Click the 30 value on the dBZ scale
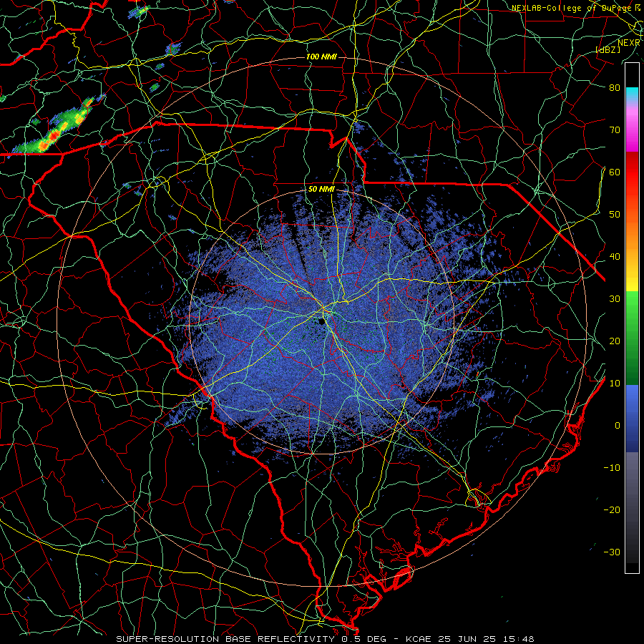Image resolution: width=644 pixels, height=644 pixels. tap(615, 299)
